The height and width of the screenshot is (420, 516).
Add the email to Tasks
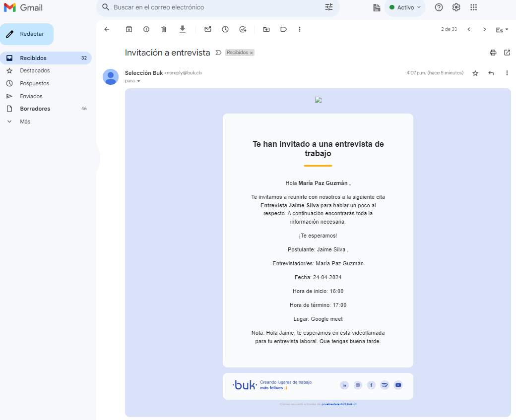point(243,29)
